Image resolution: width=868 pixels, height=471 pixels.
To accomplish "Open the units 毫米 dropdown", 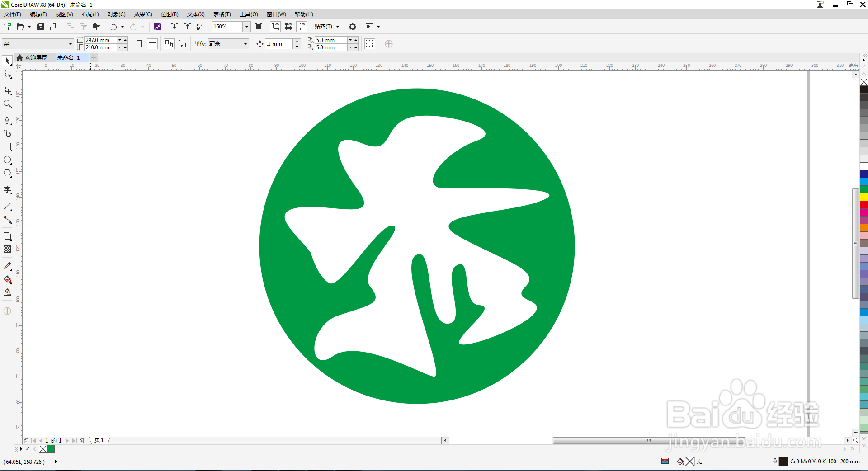I will (x=245, y=44).
